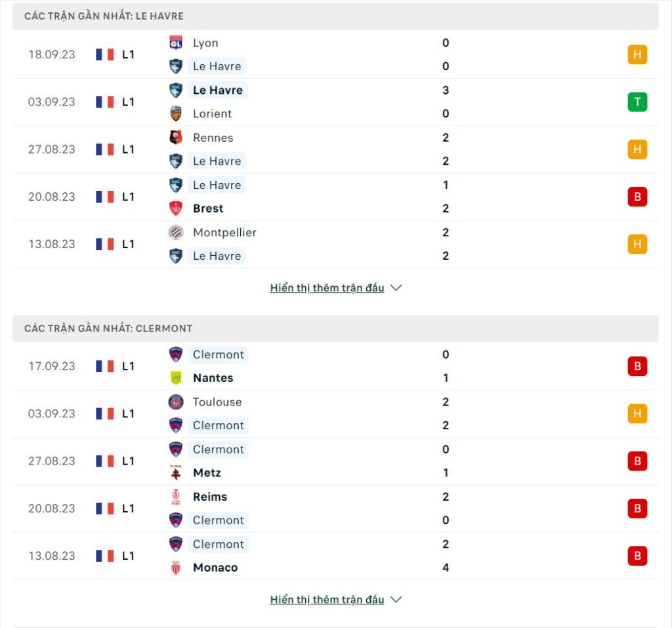Click the Brest team badge
Image resolution: width=672 pixels, height=628 pixels.
coord(176,208)
